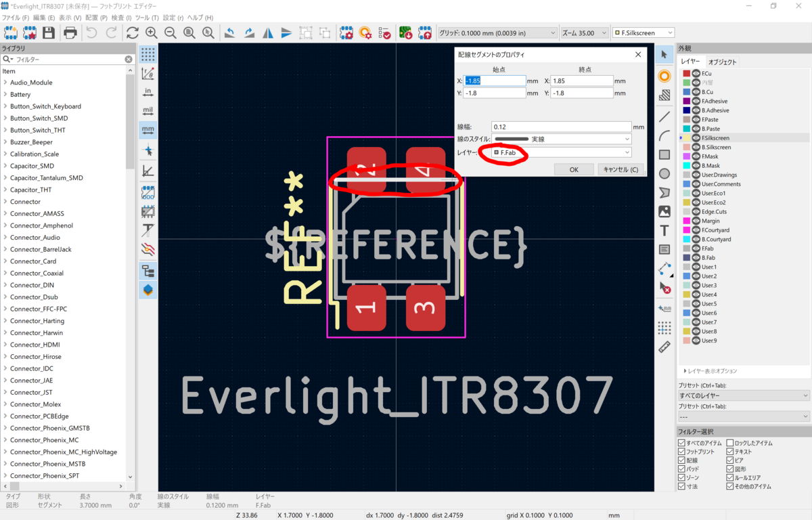Click the Rotate counterclockwise icon

tap(230, 32)
